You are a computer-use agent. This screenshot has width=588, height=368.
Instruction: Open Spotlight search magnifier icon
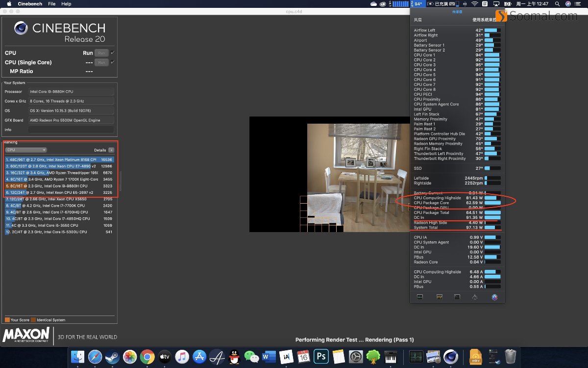pos(557,4)
